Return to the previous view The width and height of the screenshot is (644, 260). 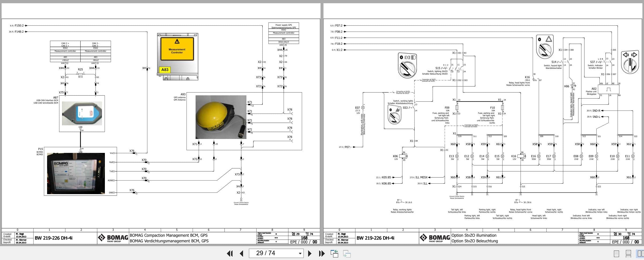click(x=334, y=253)
